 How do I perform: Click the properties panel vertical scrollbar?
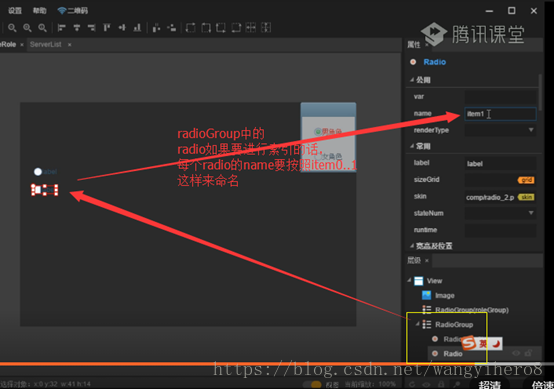tap(540, 92)
